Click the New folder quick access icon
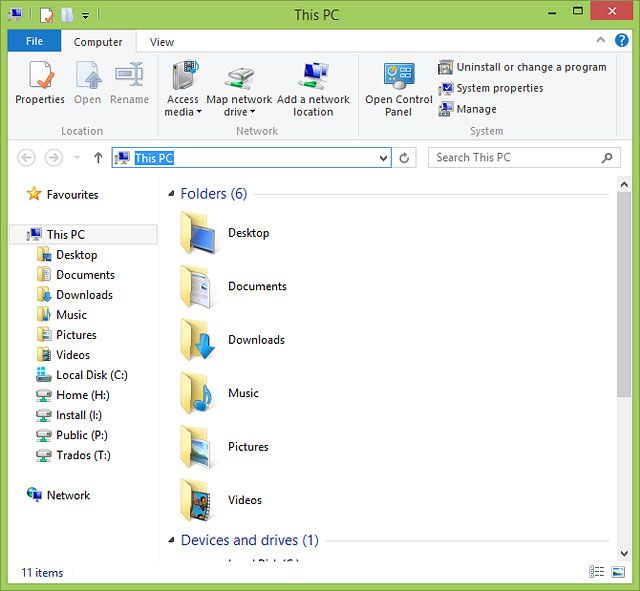 (67, 16)
